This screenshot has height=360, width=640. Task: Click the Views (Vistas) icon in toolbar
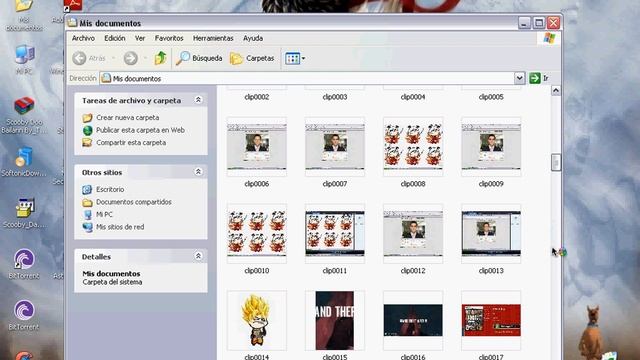point(292,58)
